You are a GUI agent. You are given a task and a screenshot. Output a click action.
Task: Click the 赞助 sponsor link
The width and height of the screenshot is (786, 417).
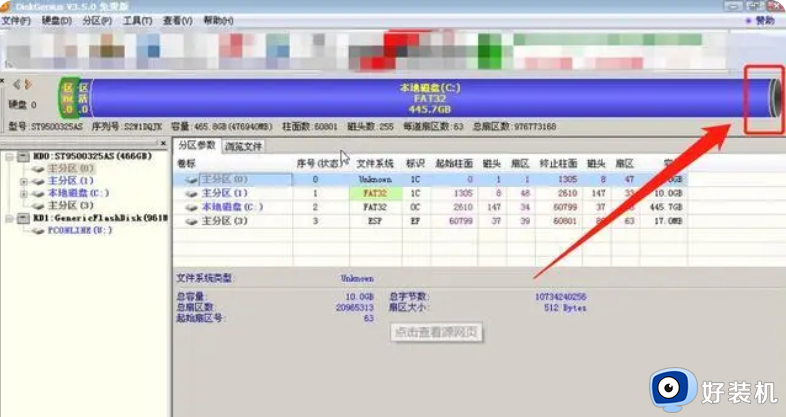coord(764,20)
